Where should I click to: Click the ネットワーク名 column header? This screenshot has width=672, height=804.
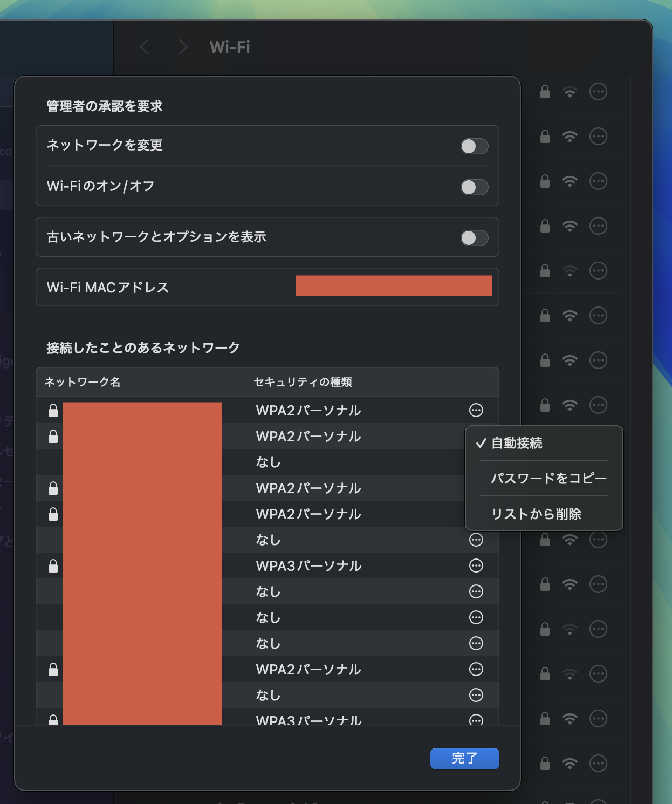[81, 382]
